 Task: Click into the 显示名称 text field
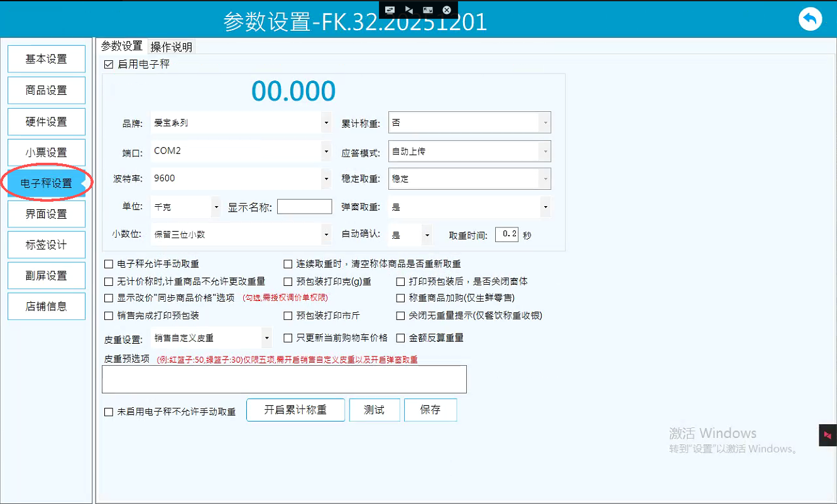point(304,207)
